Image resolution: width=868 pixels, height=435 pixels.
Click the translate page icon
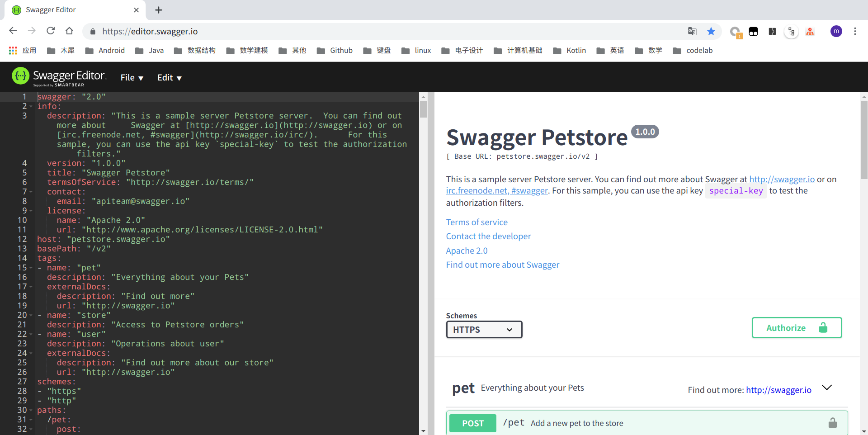pos(692,31)
